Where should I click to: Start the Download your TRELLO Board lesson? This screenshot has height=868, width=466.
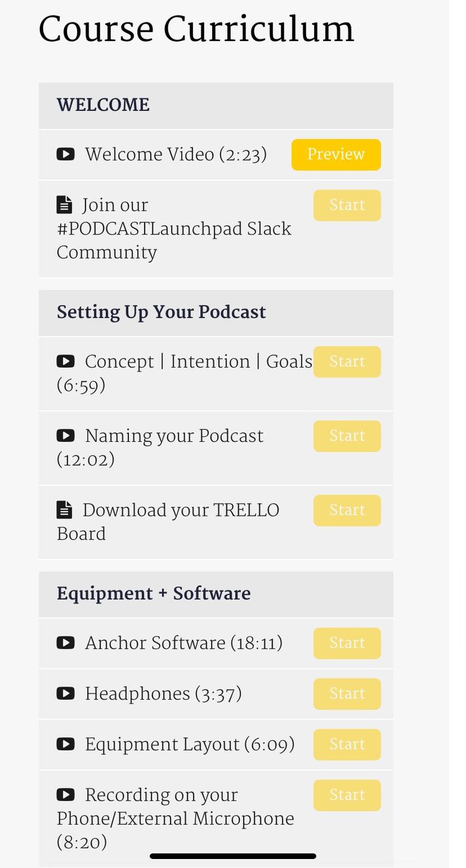point(347,511)
